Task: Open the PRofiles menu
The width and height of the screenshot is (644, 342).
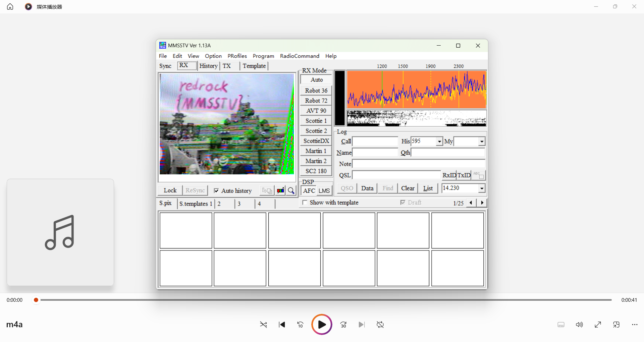Action: [x=237, y=56]
